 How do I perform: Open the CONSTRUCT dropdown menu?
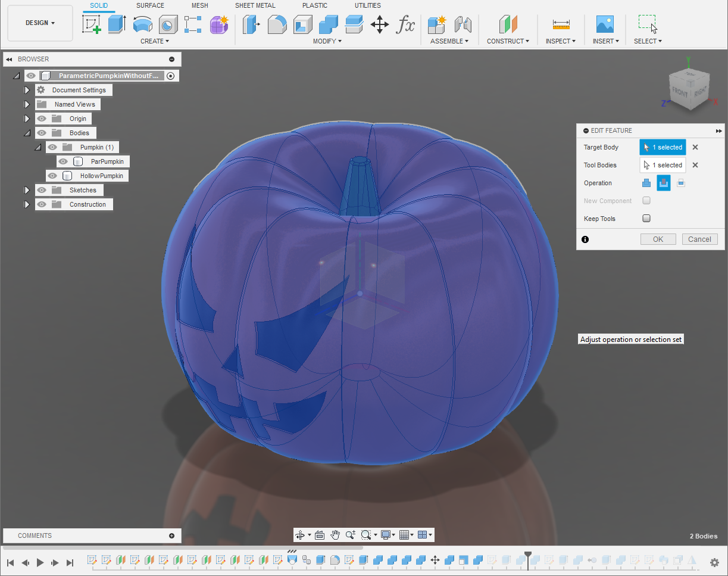[x=508, y=41]
